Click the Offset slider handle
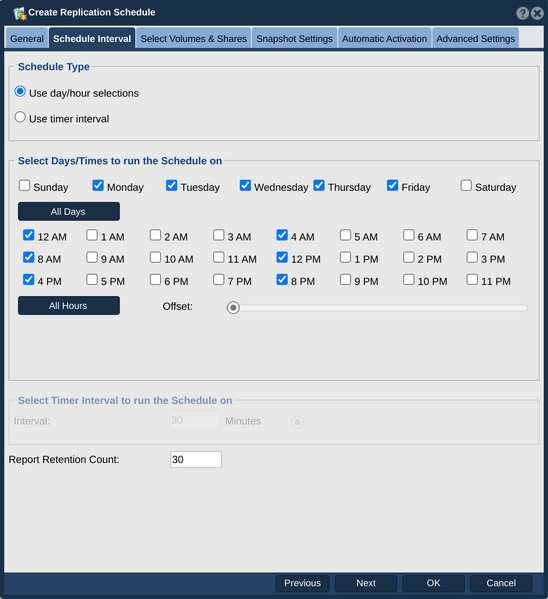Screen dimensions: 548x599 coord(233,307)
